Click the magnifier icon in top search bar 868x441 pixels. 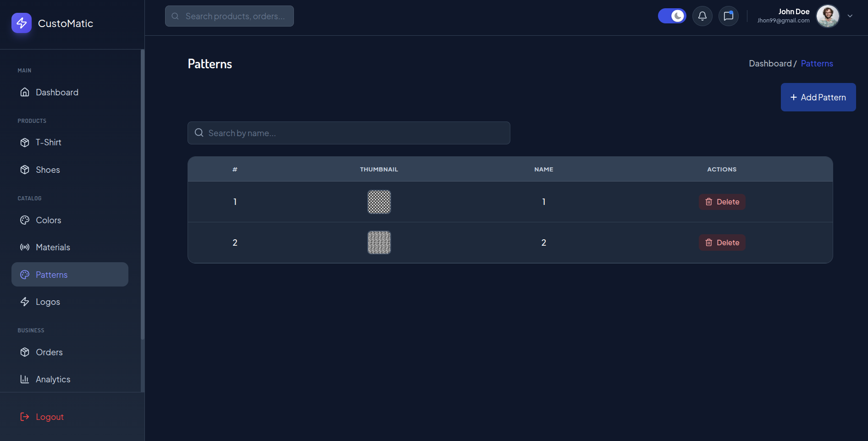(175, 16)
